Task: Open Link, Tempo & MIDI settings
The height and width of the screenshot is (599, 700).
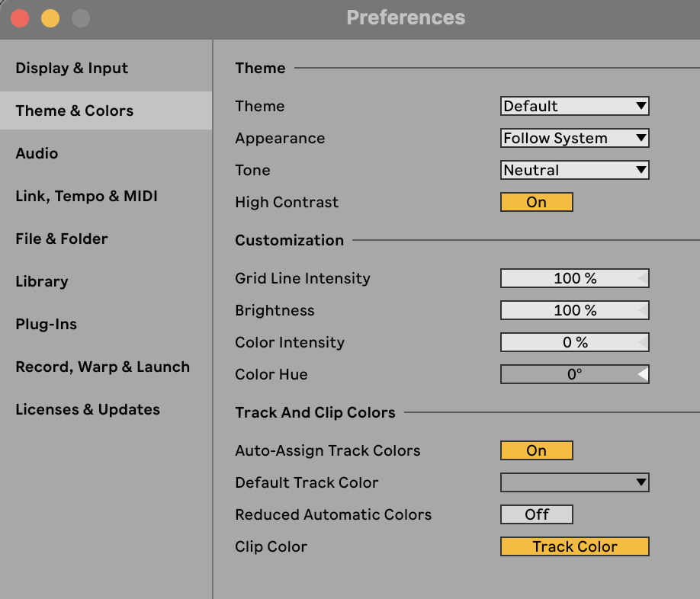Action: [86, 196]
